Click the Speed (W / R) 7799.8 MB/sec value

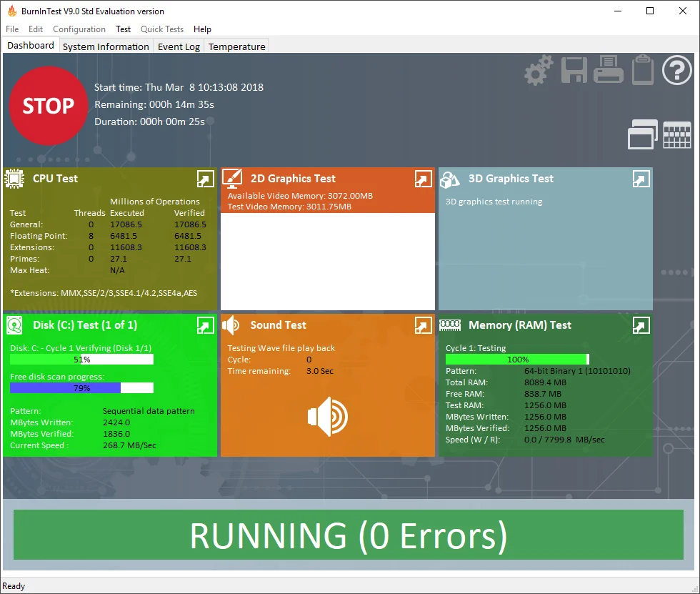pyautogui.click(x=564, y=440)
